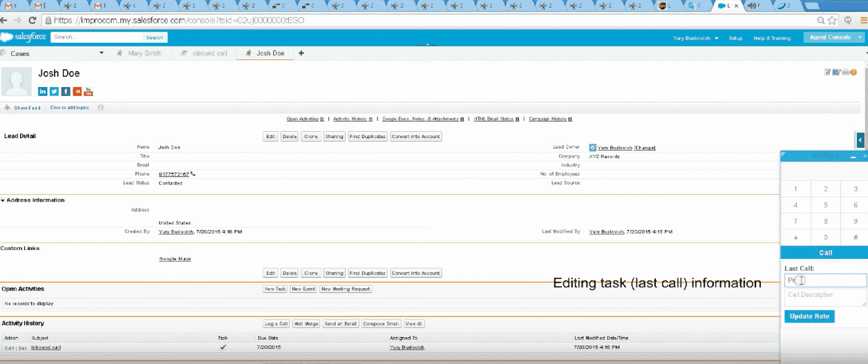The width and height of the screenshot is (868, 364).
Task: Bookmark page with the star icon
Action: (x=832, y=21)
